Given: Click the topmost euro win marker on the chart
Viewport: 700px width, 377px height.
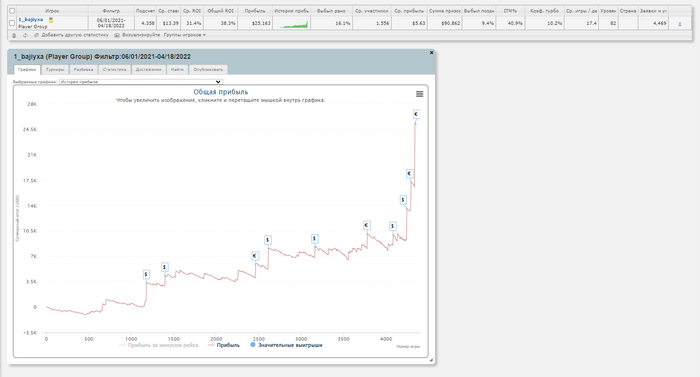Looking at the screenshot, I should pos(416,114).
